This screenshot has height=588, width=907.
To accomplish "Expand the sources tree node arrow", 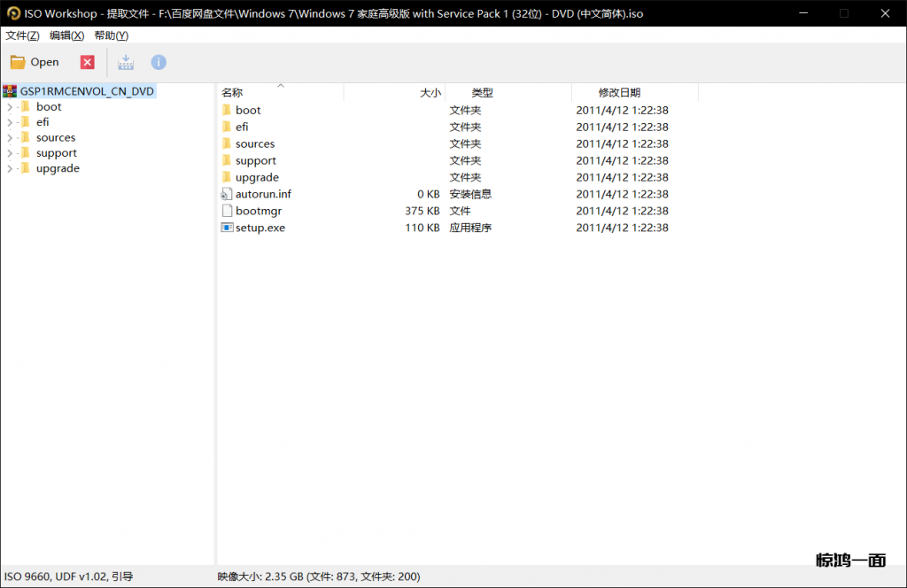I will coord(10,138).
